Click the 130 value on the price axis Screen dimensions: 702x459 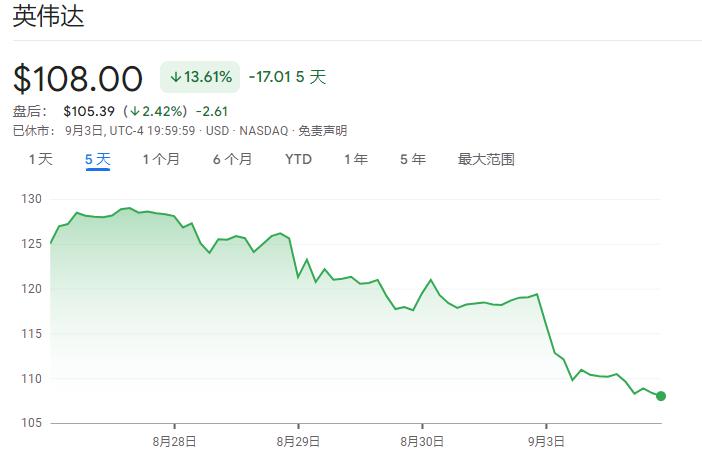tap(30, 199)
